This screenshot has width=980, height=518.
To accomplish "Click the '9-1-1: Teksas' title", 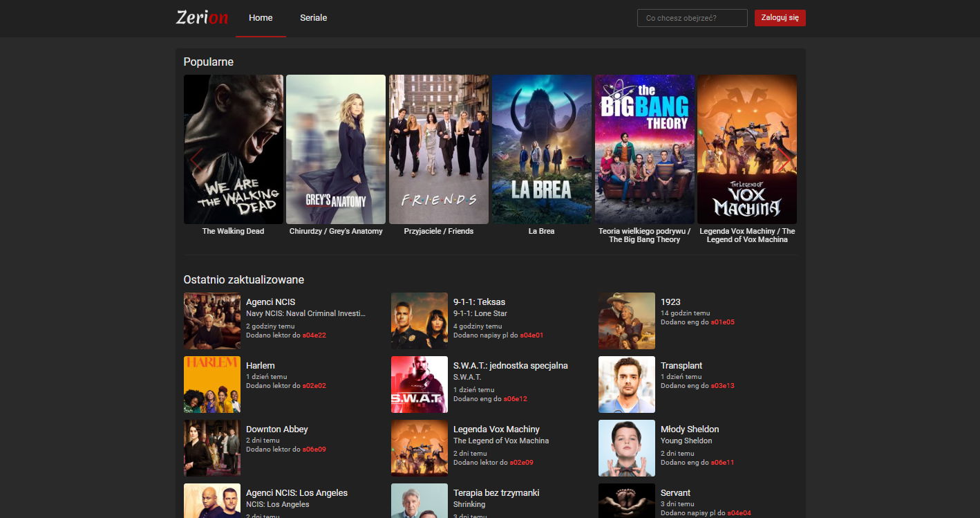I will pyautogui.click(x=479, y=302).
